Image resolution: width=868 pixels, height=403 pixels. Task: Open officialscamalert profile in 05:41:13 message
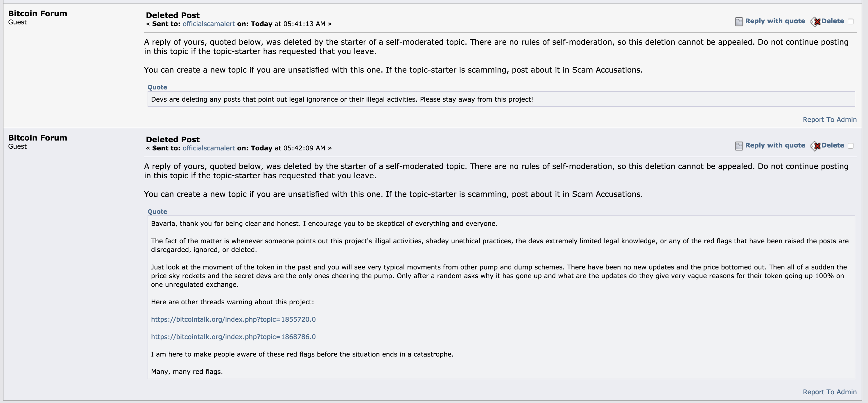pyautogui.click(x=209, y=24)
